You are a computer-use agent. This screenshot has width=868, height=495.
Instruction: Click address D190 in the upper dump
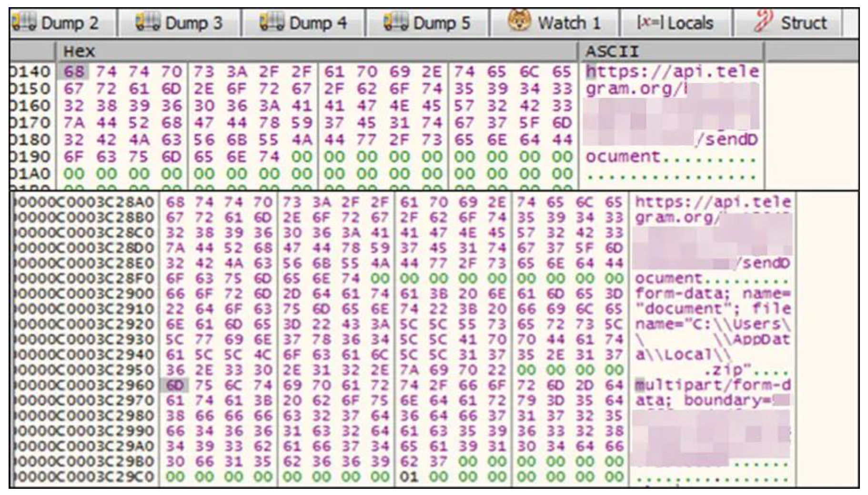tap(30, 157)
